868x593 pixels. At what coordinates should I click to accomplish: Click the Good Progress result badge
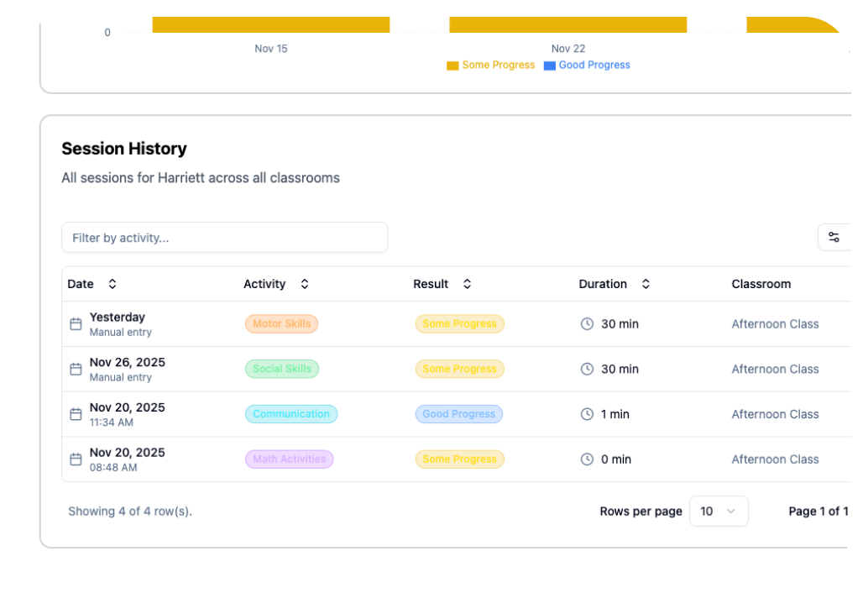458,414
